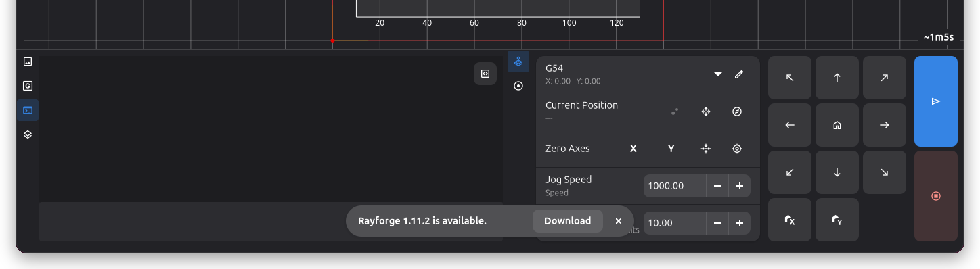
Task: Jog downward with the down arrow
Action: [837, 172]
